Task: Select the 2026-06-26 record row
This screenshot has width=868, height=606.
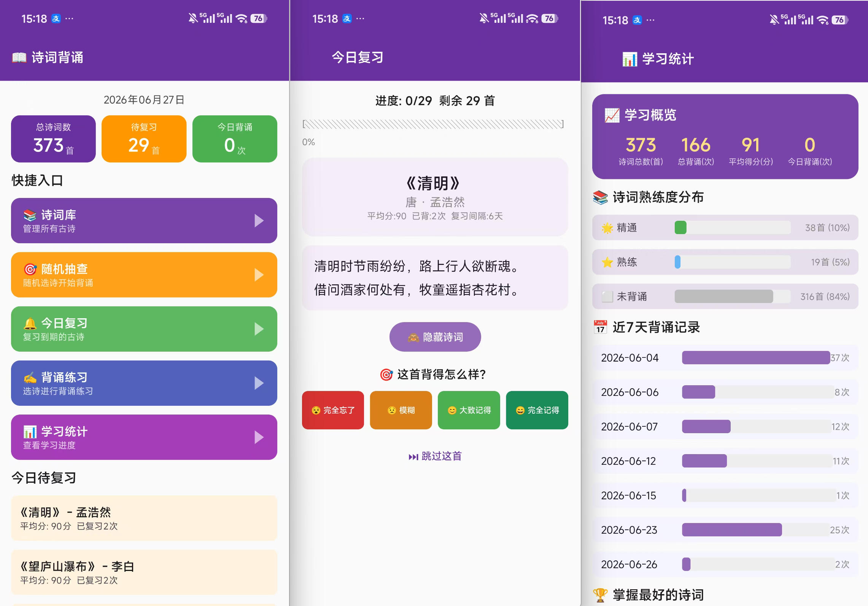Action: (725, 565)
